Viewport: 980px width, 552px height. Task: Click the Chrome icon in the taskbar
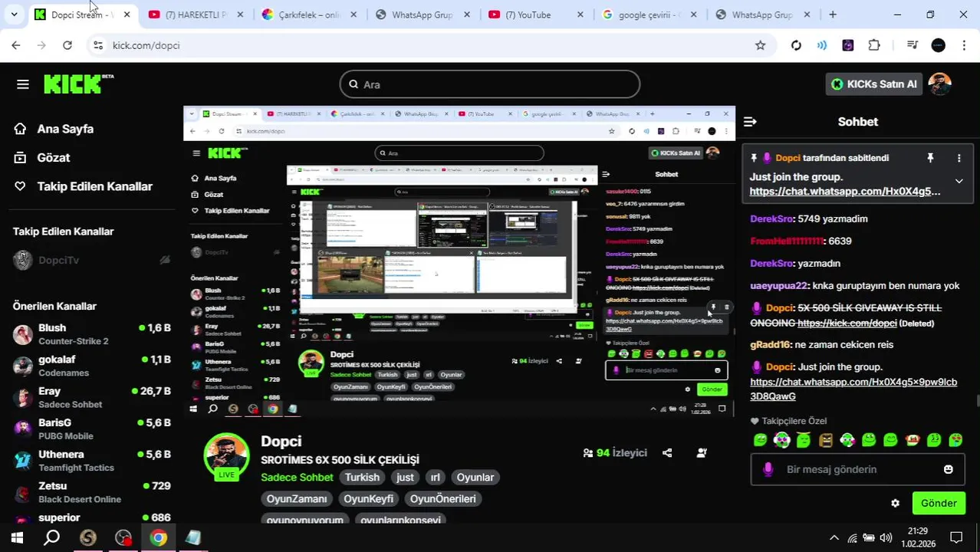coord(158,538)
